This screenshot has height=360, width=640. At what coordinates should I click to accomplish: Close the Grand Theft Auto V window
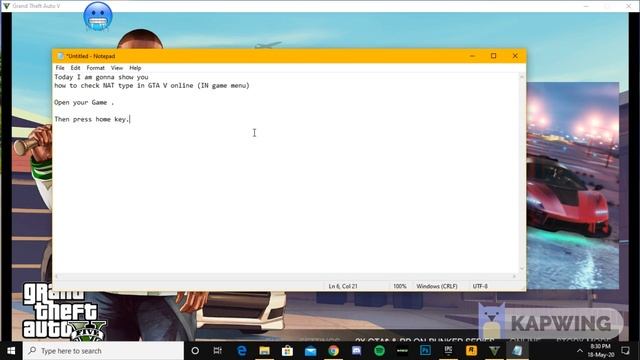coord(629,6)
